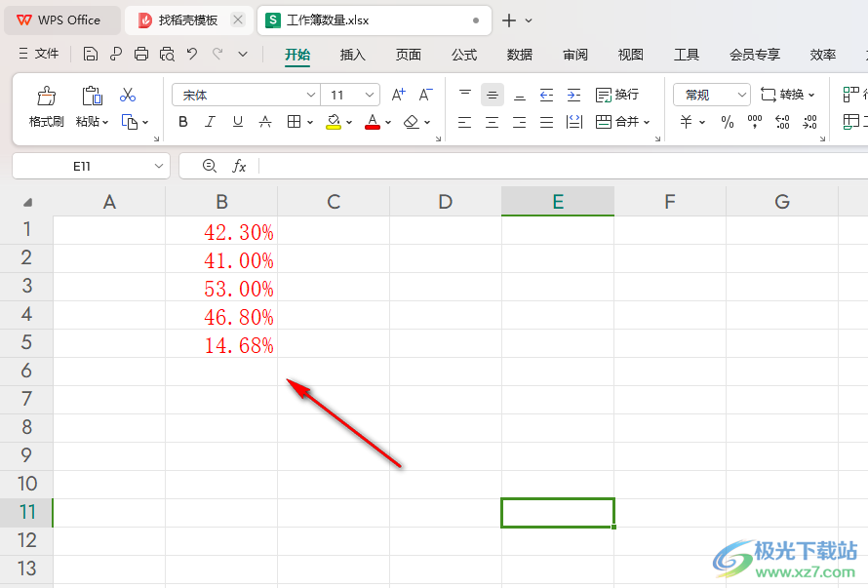Click the Eraser clear icon

pos(412,122)
